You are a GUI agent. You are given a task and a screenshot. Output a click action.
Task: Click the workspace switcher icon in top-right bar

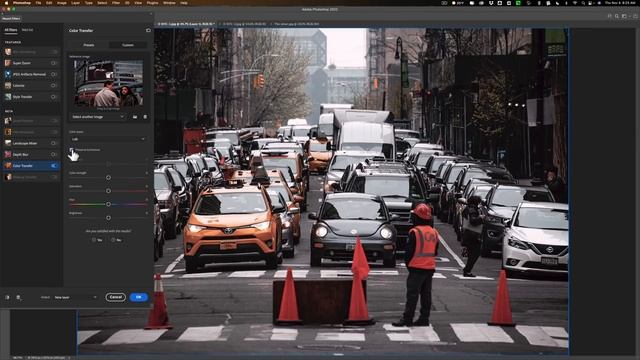(x=624, y=16)
